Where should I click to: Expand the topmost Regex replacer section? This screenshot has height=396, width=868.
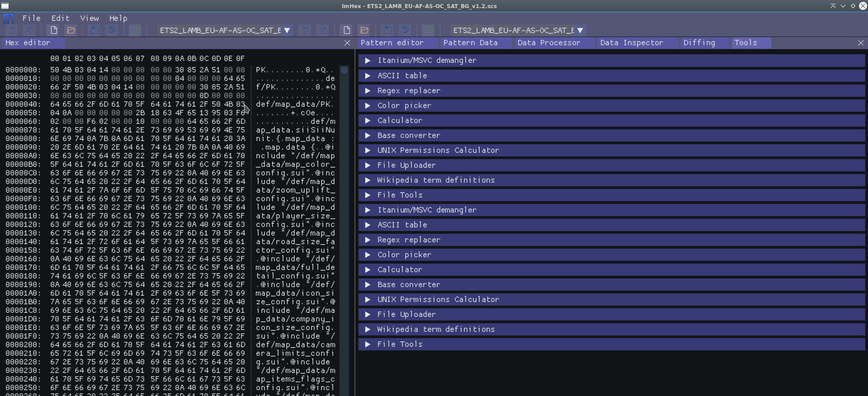[x=612, y=91]
